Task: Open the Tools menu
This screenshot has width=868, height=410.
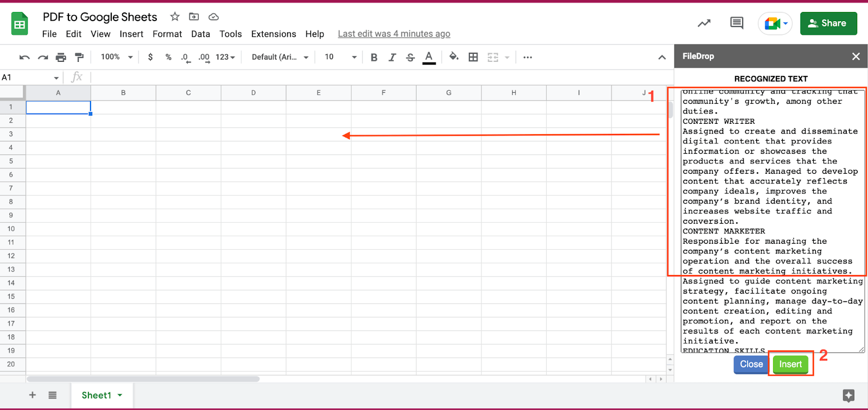Action: coord(231,34)
